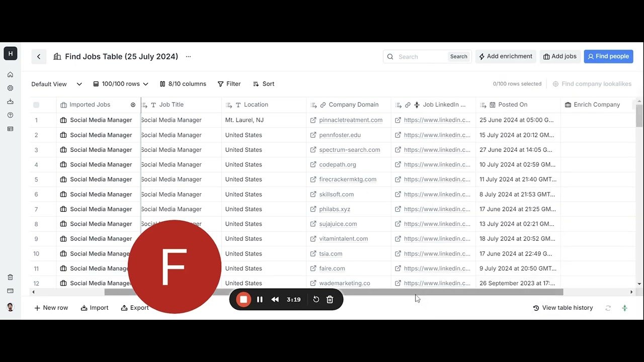Click the download tray icon in sidebar
This screenshot has height=362, width=644.
pos(10,102)
